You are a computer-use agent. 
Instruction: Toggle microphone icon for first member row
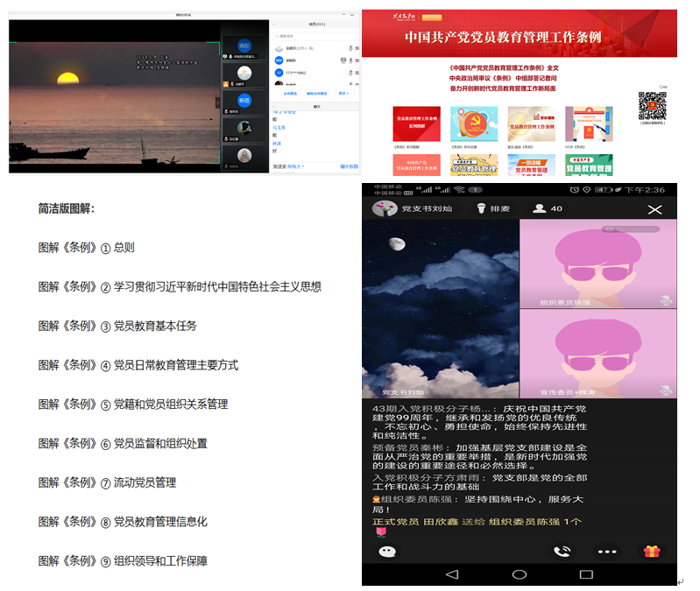[x=351, y=48]
